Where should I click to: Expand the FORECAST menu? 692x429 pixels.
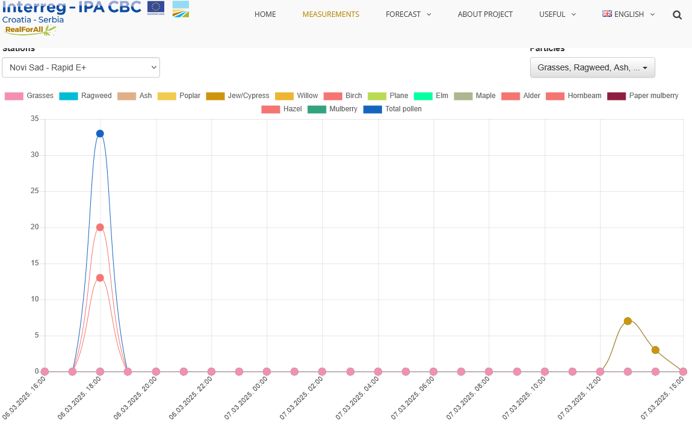[x=408, y=14]
